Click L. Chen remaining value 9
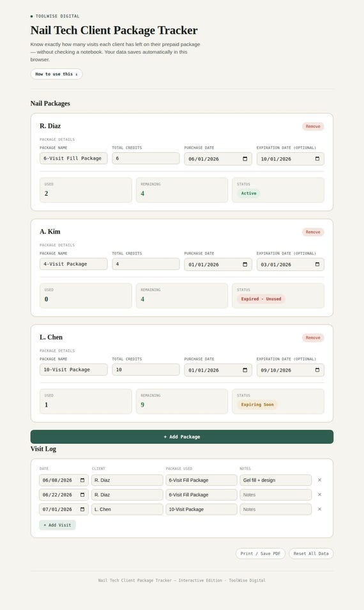The image size is (364, 610). tap(142, 405)
